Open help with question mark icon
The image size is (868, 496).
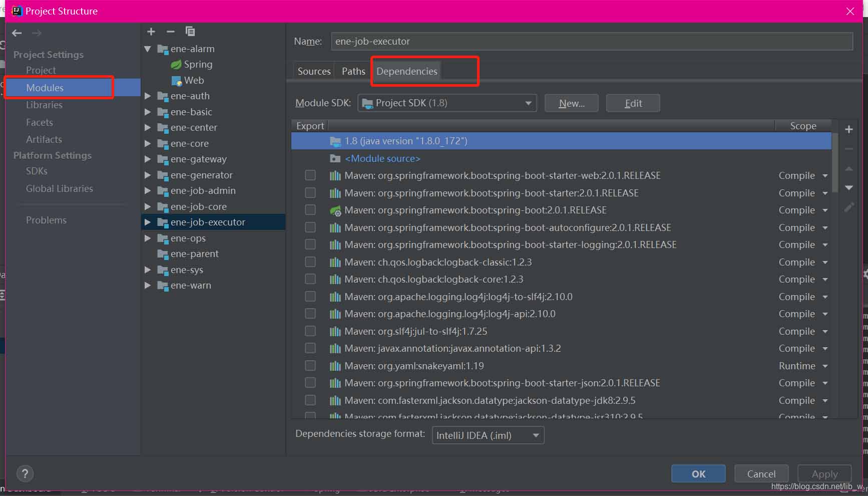(x=25, y=473)
